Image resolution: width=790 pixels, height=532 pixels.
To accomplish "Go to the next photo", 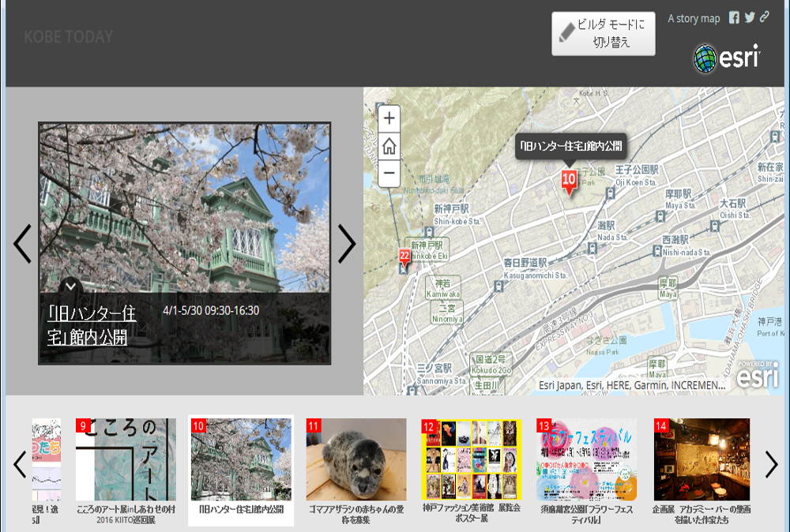I will [347, 244].
